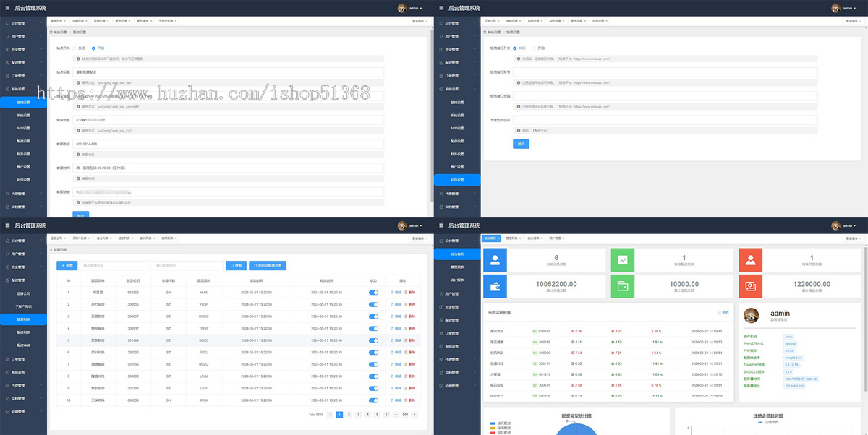Screen dimensions: 868x435
Task: Close the 证券公司 tab in 股票列表 panel
Action: pos(64,238)
